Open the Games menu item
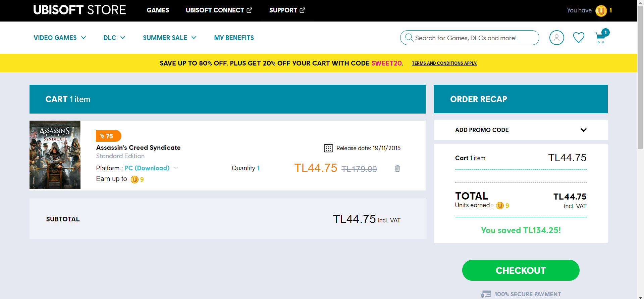Screen dimensions: 644x299 pyautogui.click(x=158, y=10)
